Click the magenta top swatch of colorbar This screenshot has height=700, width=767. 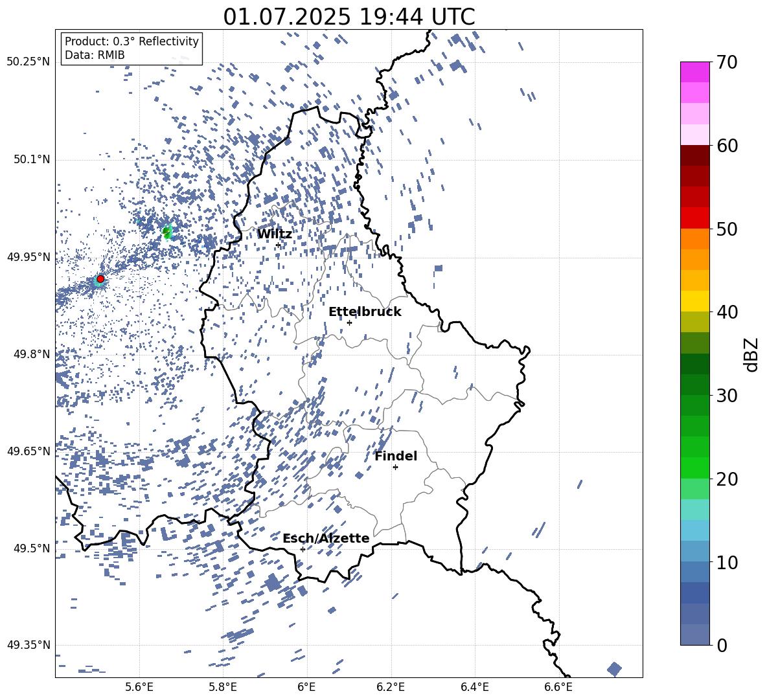695,72
